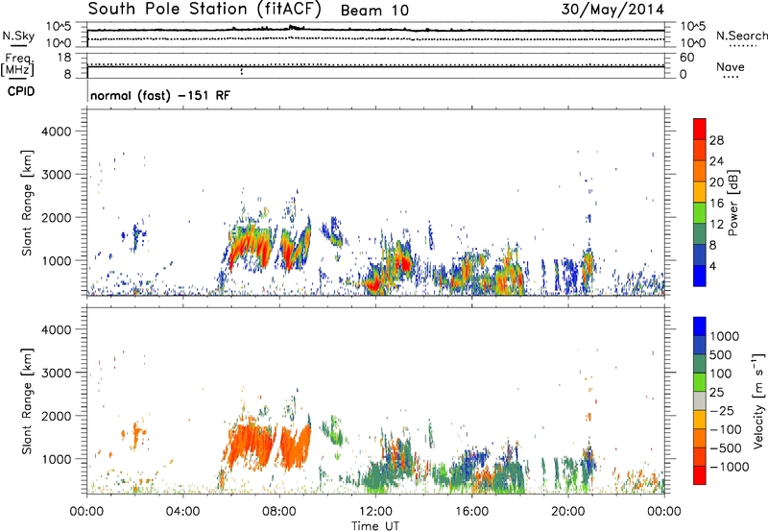This screenshot has height=532, width=768.
Task: Click the 'Beam 10' label
Action: (x=374, y=11)
